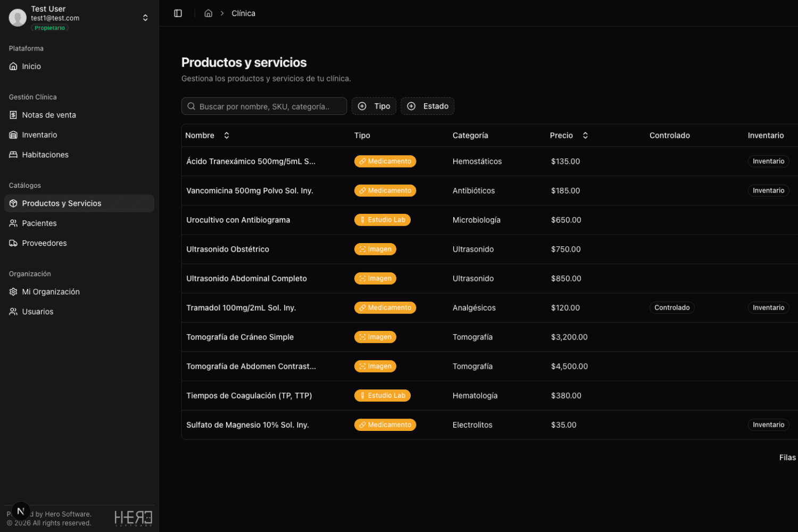Click the circular N logo bottom-left
This screenshot has height=532, width=798.
(x=20, y=511)
